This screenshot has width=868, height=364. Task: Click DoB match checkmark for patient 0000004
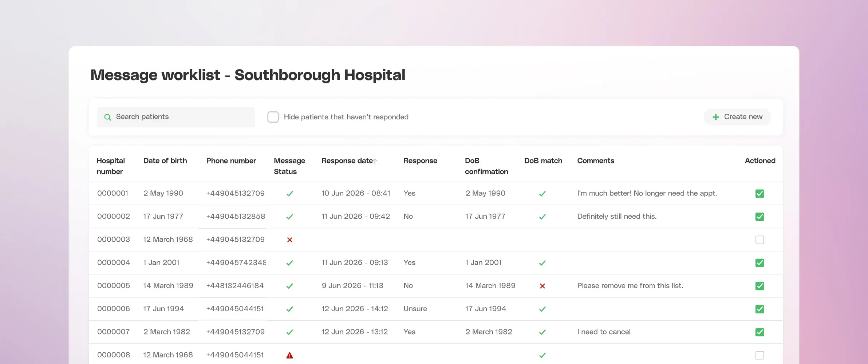pos(542,263)
